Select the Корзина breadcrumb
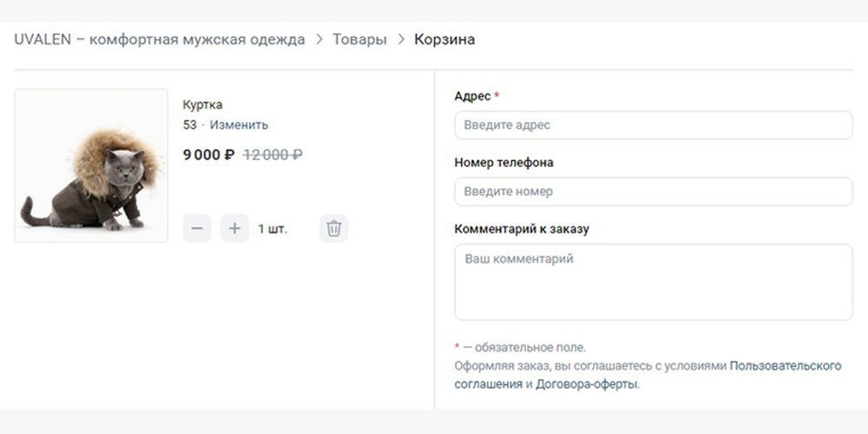This screenshot has height=434, width=868. (444, 40)
